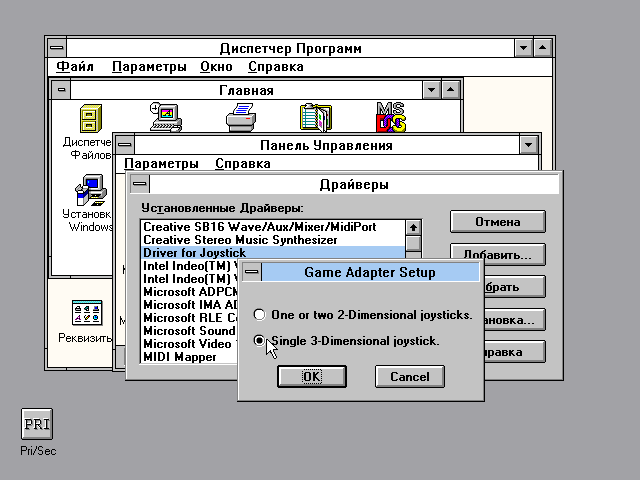Open the File Manager cabinet icon
Viewport: 640px width, 480px height.
point(91,118)
